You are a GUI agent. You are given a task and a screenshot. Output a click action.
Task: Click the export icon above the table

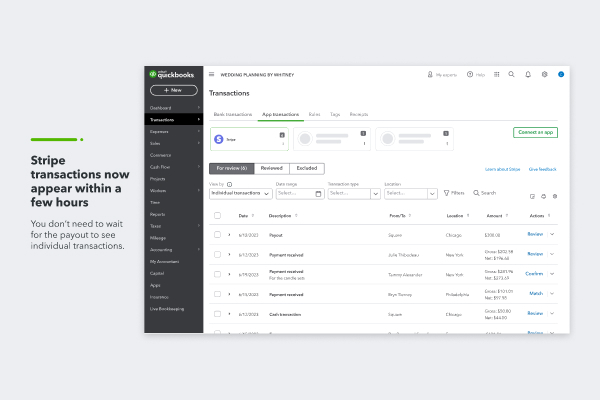click(532, 196)
